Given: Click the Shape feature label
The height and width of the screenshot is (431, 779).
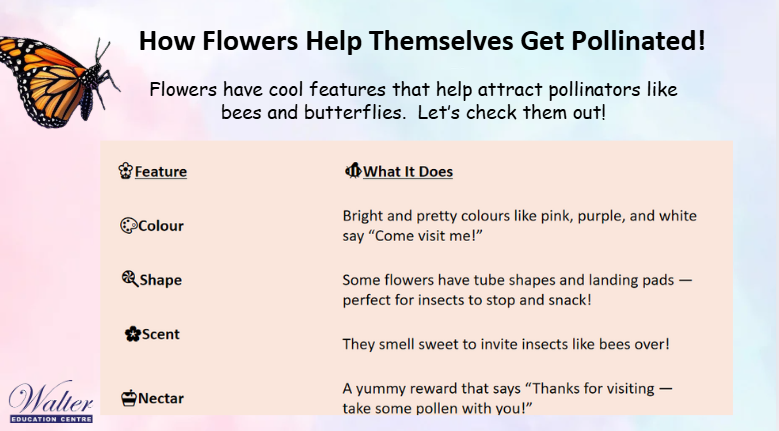Looking at the screenshot, I should pyautogui.click(x=160, y=280).
